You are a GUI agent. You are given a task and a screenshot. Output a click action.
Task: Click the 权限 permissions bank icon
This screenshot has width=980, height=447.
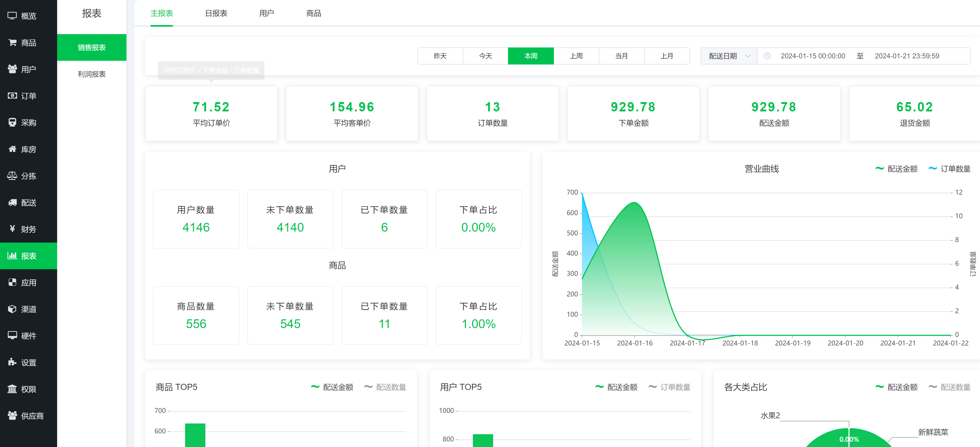12,389
